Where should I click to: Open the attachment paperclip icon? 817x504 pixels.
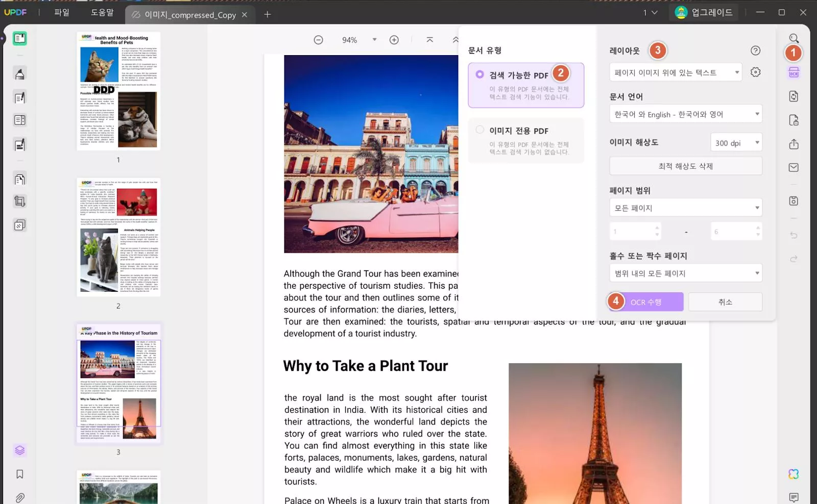pyautogui.click(x=20, y=497)
